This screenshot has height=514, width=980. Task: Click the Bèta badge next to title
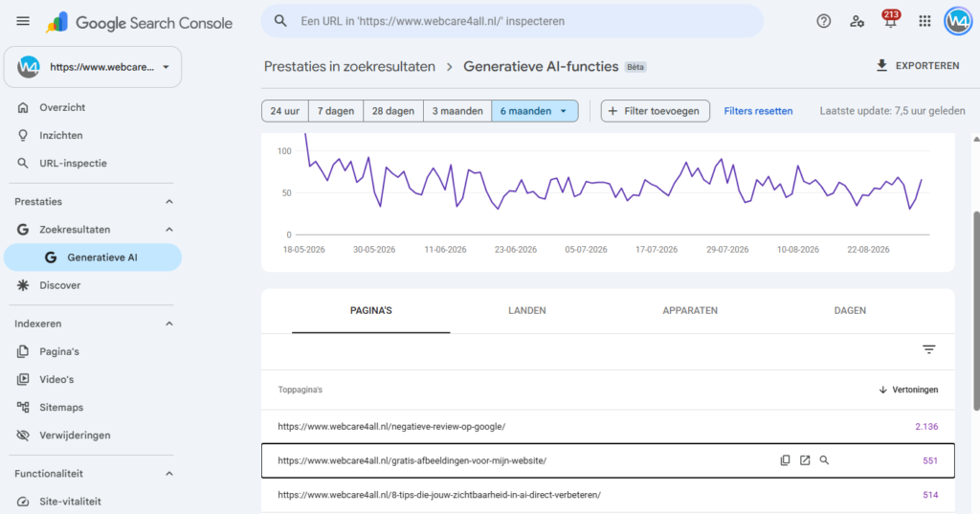635,67
